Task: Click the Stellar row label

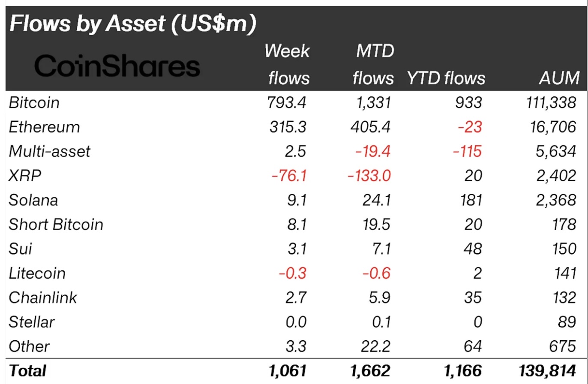Action: click(32, 322)
